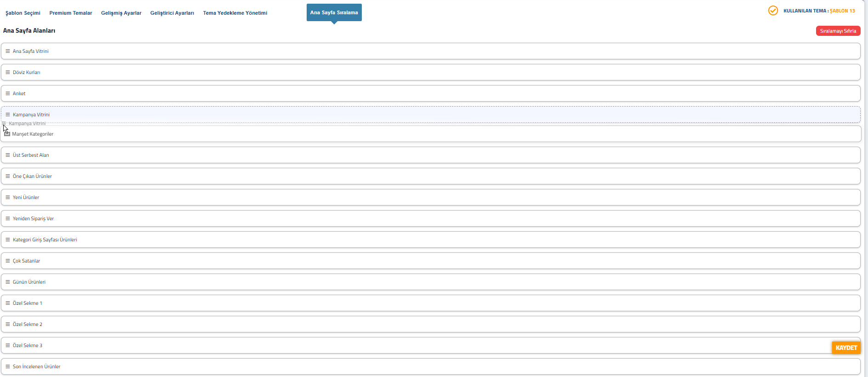Open Tema Yedekleme Yönetimi tab
868x377 pixels.
235,13
